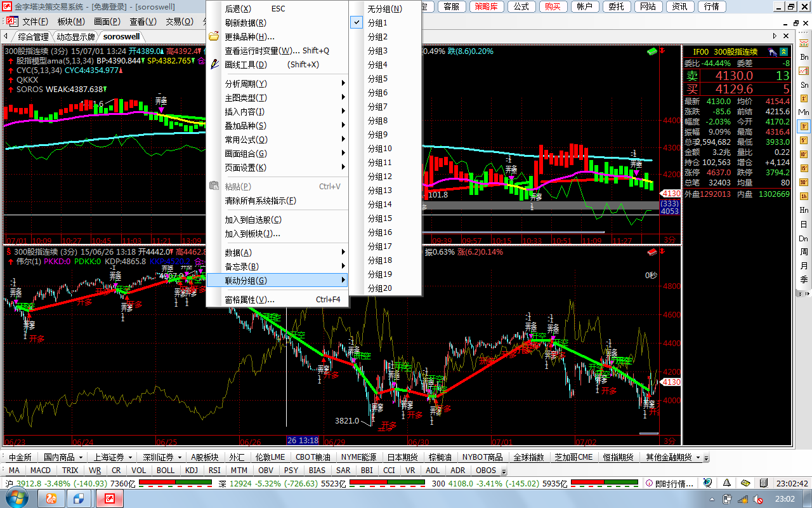Select 分组1 checked linkage group
The image size is (812, 508).
(385, 23)
